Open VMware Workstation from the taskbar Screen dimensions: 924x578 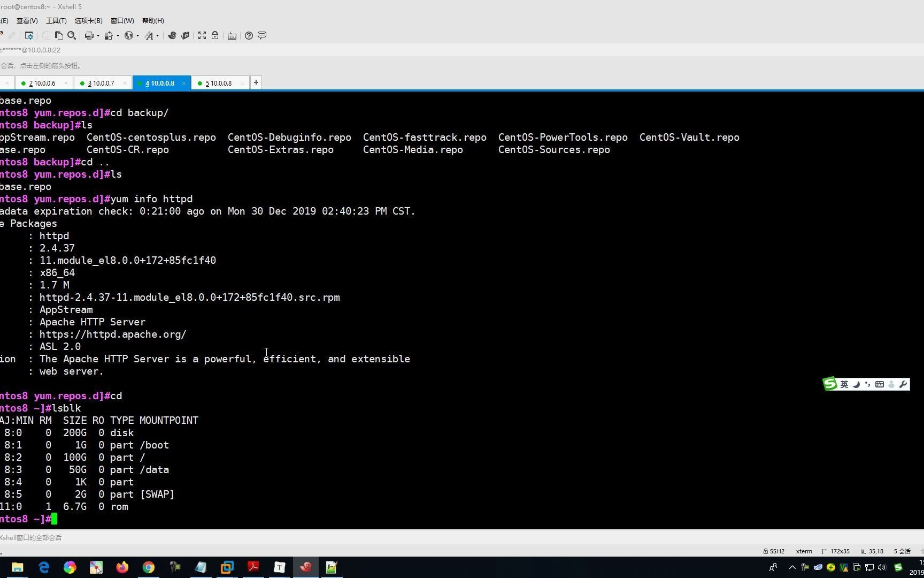pos(227,567)
